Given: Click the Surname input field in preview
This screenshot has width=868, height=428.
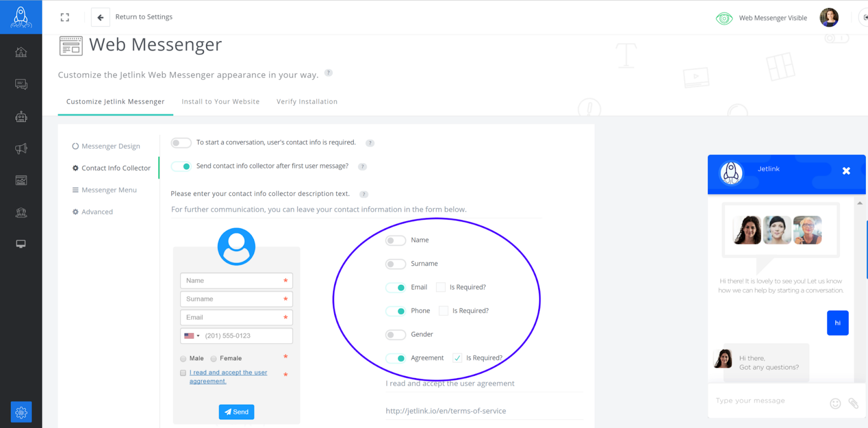Looking at the screenshot, I should pos(237,299).
